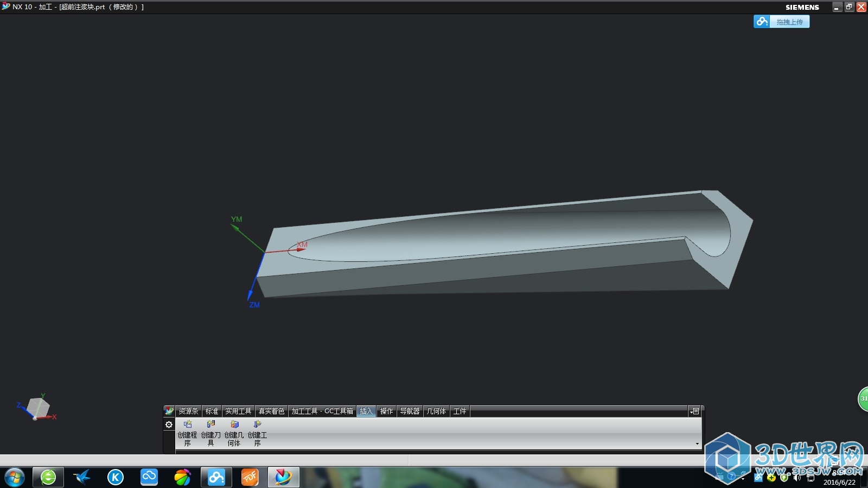Viewport: 868px width, 488px height.
Task: Switch to the 资源条 tab
Action: 188,412
